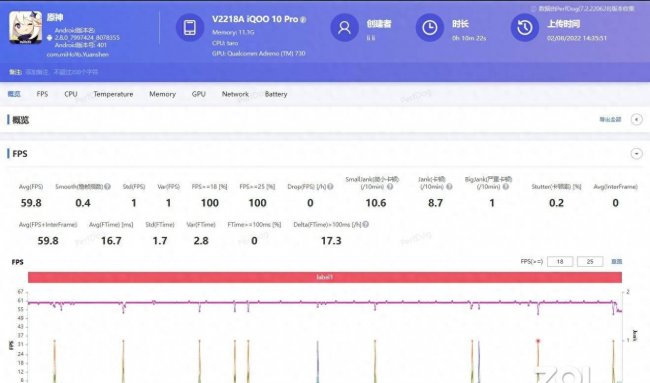Click the device phone icon
This screenshot has height=383, width=650.
tap(190, 28)
